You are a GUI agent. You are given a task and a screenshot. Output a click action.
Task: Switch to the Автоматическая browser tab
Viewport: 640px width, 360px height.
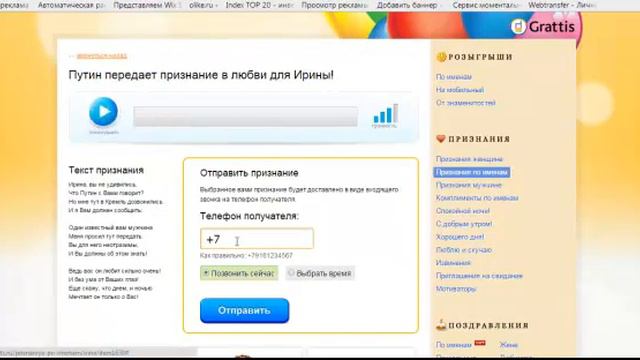pyautogui.click(x=71, y=5)
